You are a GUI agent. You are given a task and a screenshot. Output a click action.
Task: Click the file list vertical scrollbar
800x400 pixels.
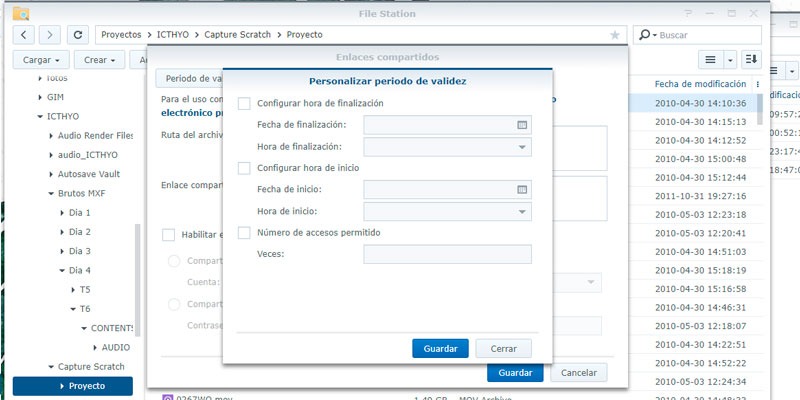(760, 109)
